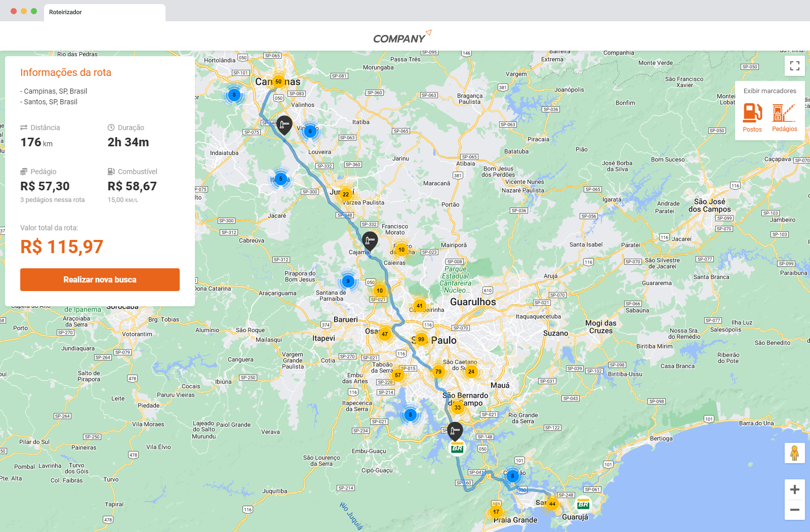The width and height of the screenshot is (810, 532).
Task: Click the duration value 2h 34m
Action: [128, 142]
